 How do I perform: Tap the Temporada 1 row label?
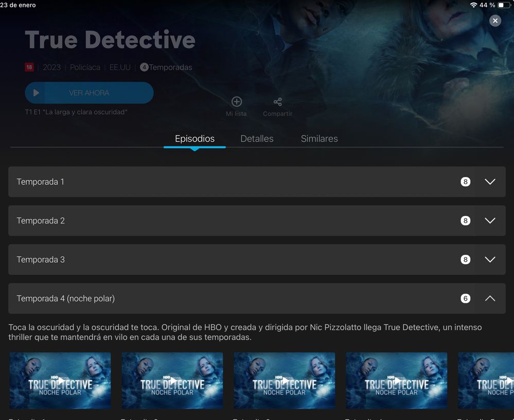point(41,181)
